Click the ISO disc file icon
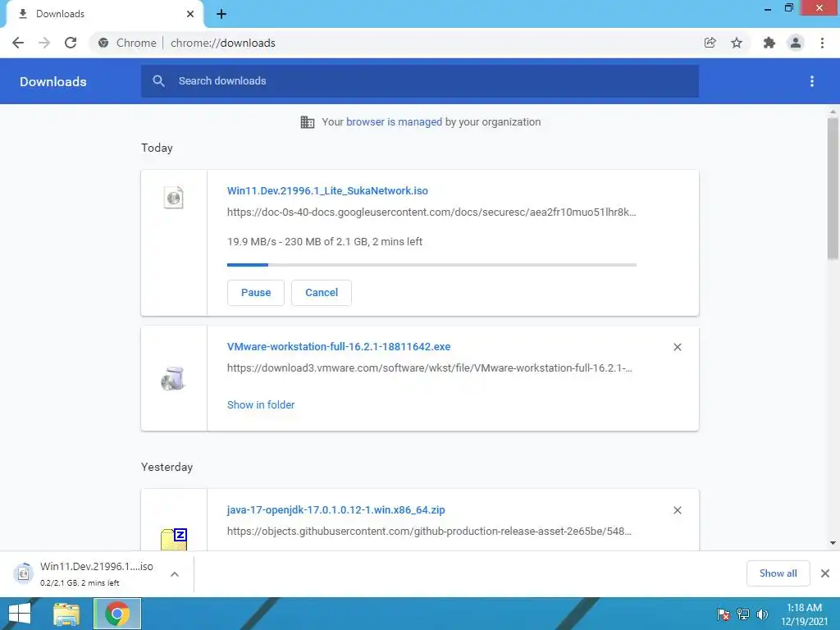The image size is (840, 630). [174, 198]
